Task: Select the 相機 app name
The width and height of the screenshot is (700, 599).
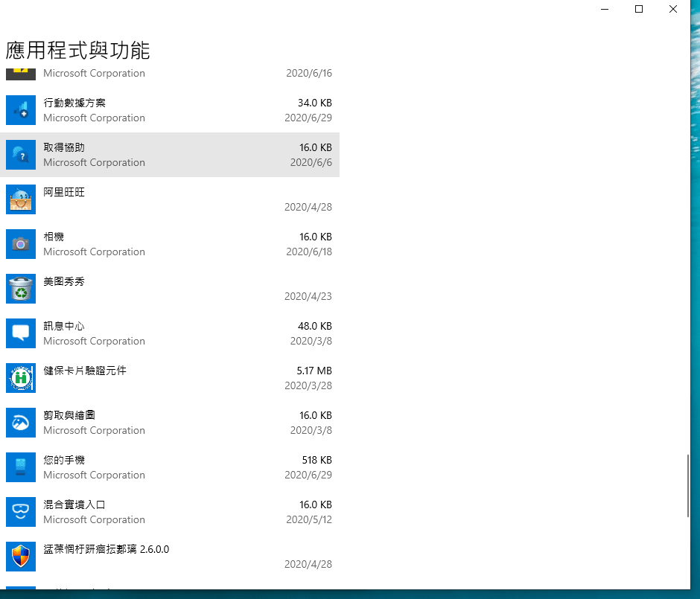Action: pyautogui.click(x=54, y=237)
